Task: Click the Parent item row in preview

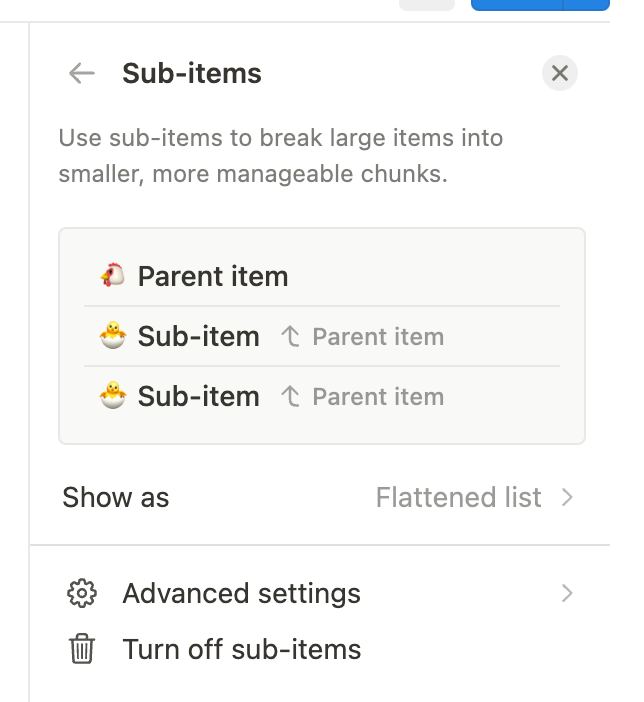Action: (322, 276)
